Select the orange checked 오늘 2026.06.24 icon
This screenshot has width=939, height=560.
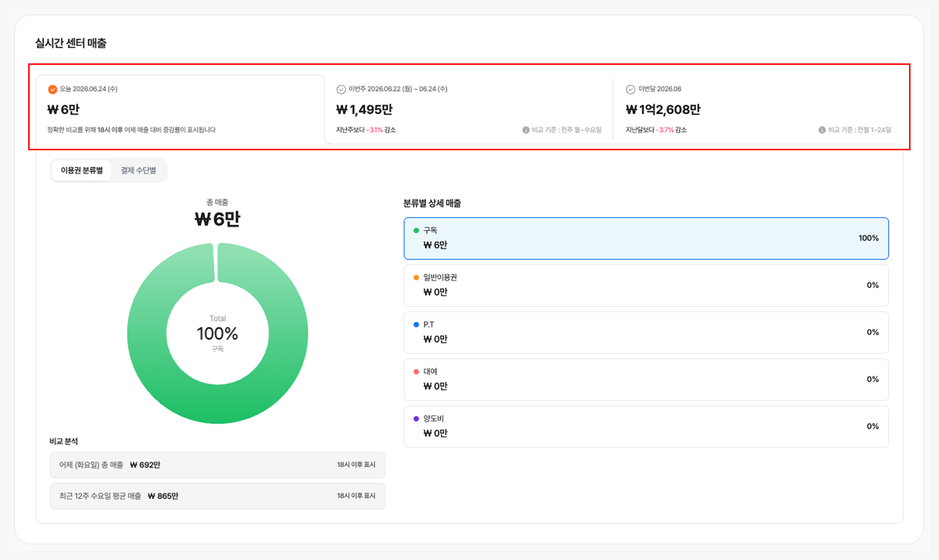(x=53, y=90)
